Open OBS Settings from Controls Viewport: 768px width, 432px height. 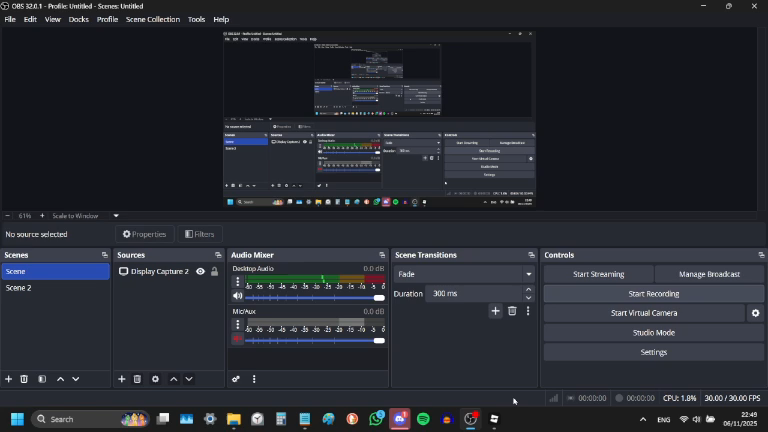pyautogui.click(x=654, y=352)
